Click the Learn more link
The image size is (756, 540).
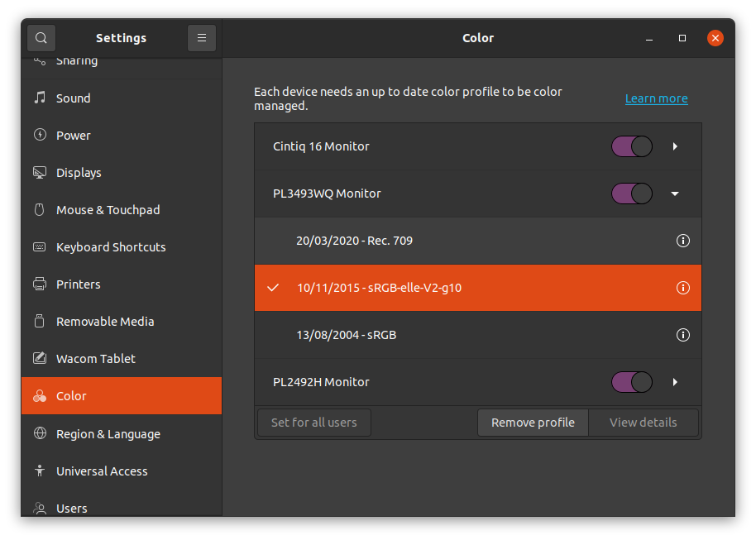click(656, 98)
